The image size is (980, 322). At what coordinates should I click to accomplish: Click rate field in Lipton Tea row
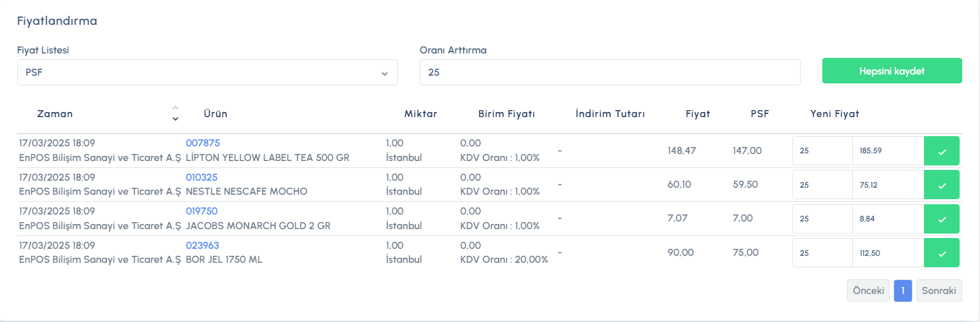click(822, 151)
